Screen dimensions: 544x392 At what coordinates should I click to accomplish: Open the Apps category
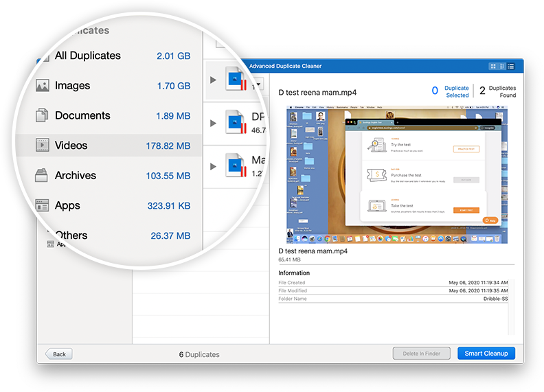click(111, 205)
